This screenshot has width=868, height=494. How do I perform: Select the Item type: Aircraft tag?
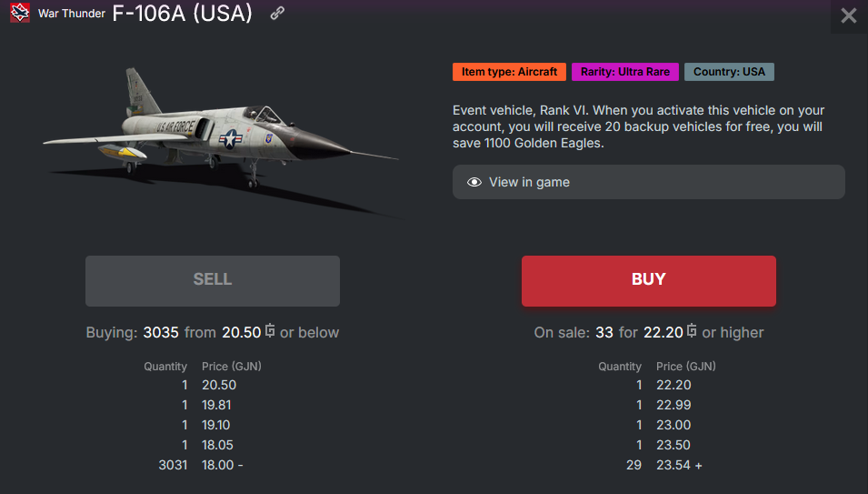click(509, 72)
